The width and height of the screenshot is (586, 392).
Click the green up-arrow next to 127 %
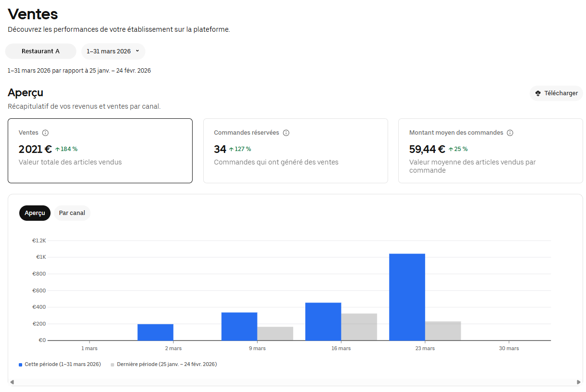(x=231, y=149)
